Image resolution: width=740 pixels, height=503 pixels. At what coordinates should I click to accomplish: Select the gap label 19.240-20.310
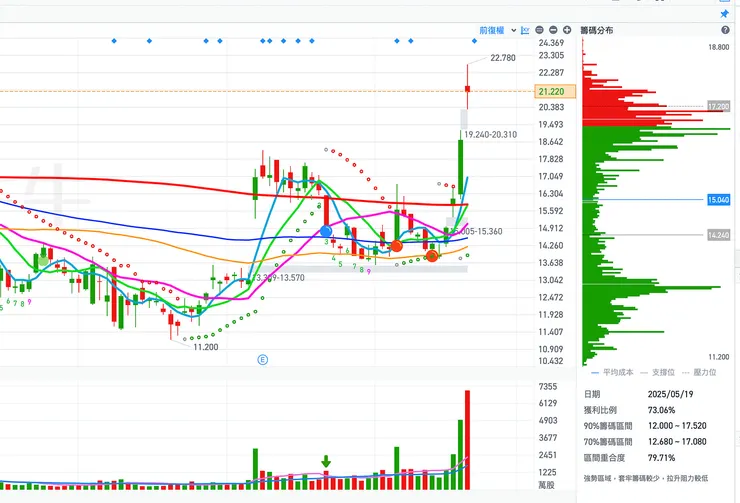click(490, 134)
